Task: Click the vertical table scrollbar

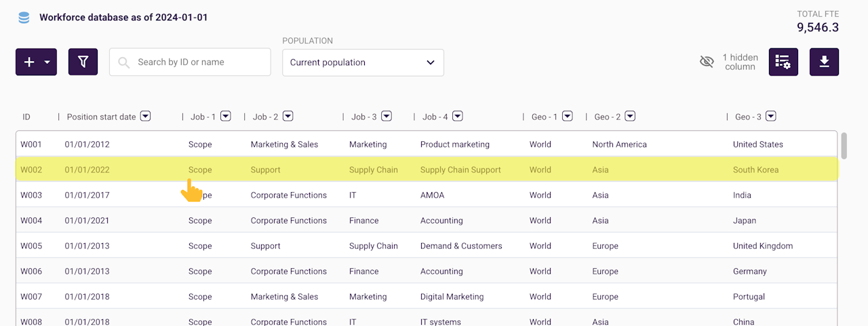Action: coord(844,145)
